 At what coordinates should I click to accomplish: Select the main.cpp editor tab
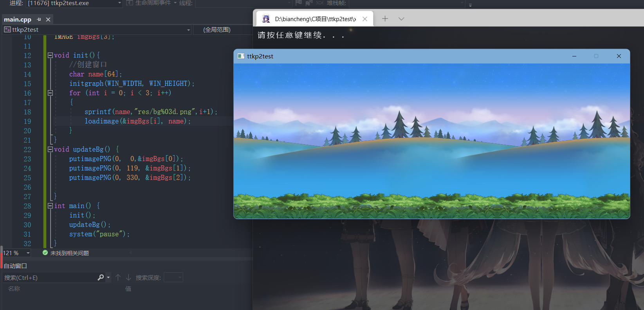pyautogui.click(x=18, y=19)
